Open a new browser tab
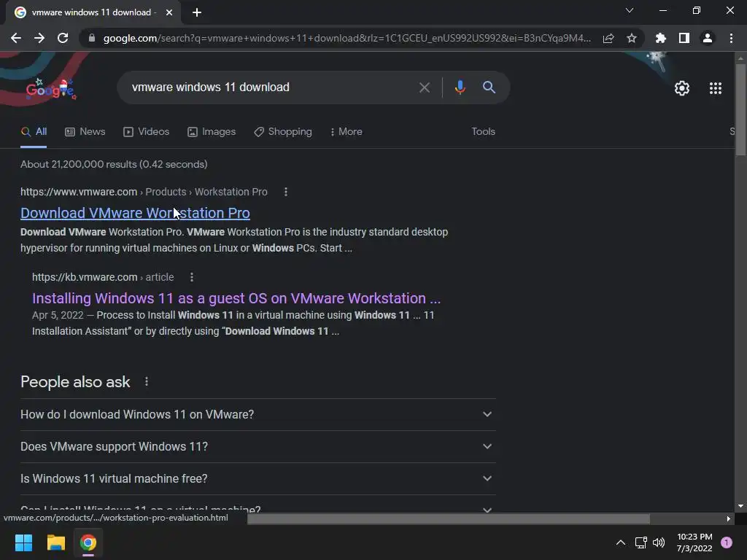Viewport: 747px width, 560px height. 197,12
